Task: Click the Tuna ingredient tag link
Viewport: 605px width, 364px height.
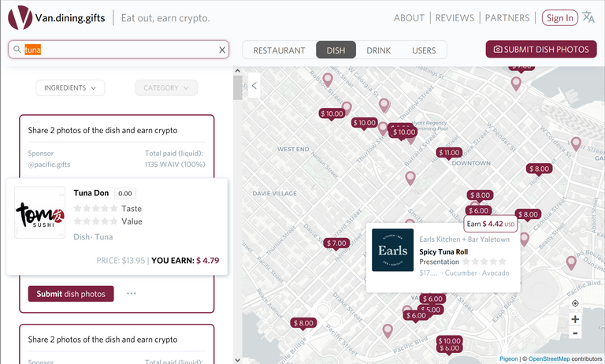Action: click(104, 236)
